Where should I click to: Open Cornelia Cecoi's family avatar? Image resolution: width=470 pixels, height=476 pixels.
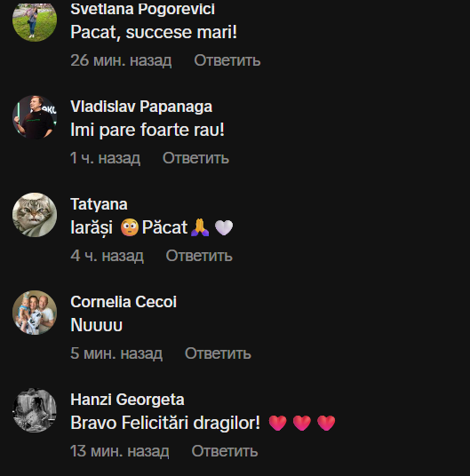click(x=35, y=313)
